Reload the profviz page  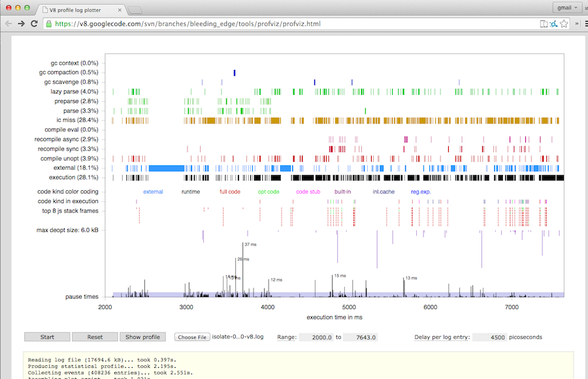pyautogui.click(x=35, y=24)
